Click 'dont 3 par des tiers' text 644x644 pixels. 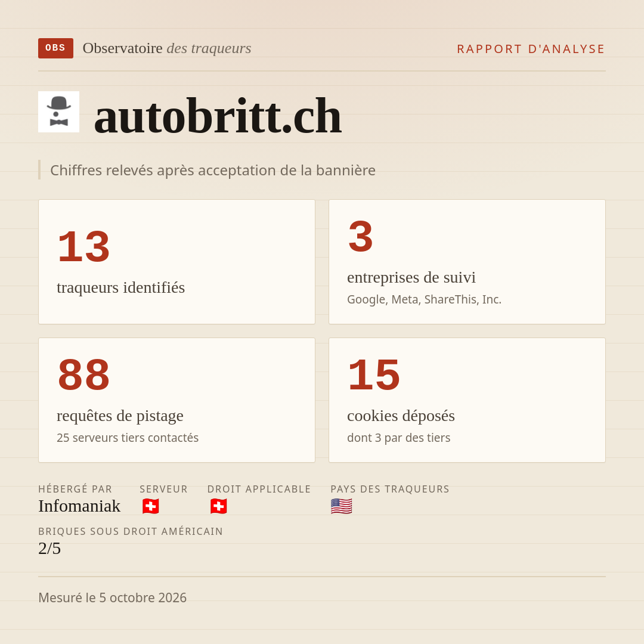(398, 438)
